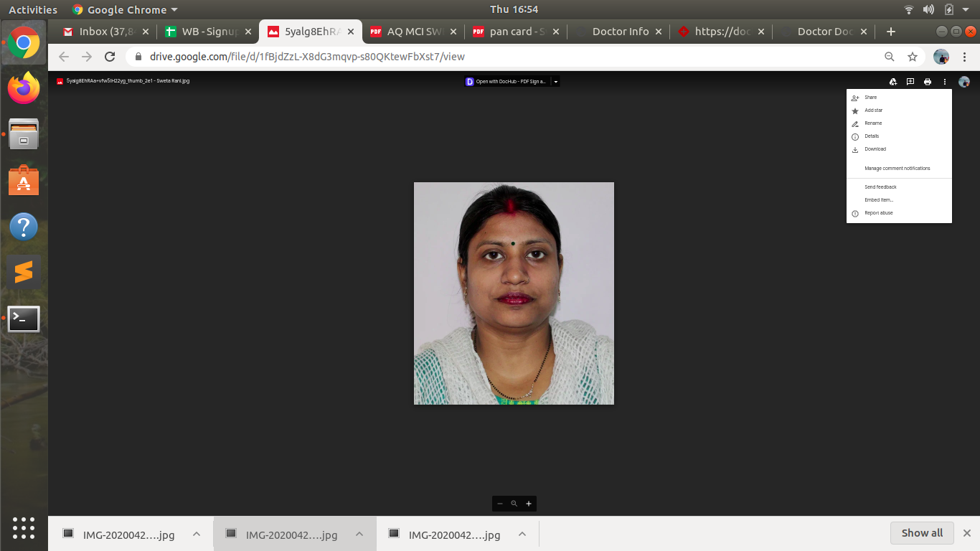Print the image using the printer icon
The height and width of the screenshot is (551, 980).
928,82
